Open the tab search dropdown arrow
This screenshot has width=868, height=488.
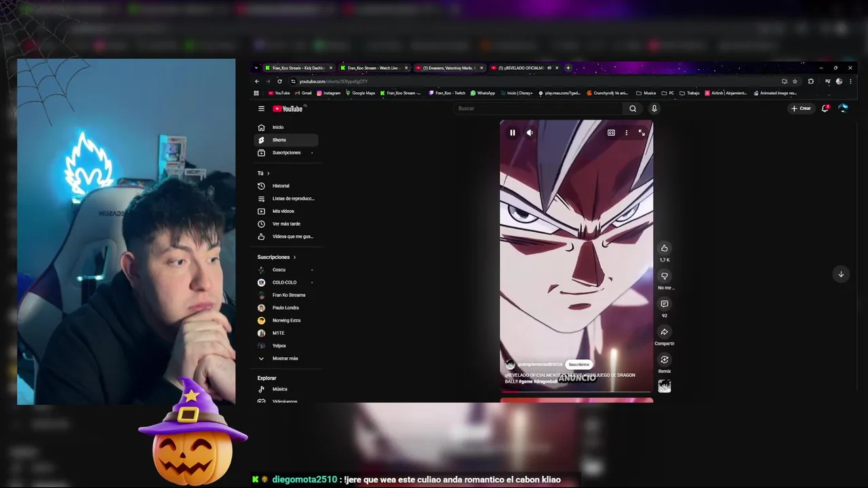[256, 68]
